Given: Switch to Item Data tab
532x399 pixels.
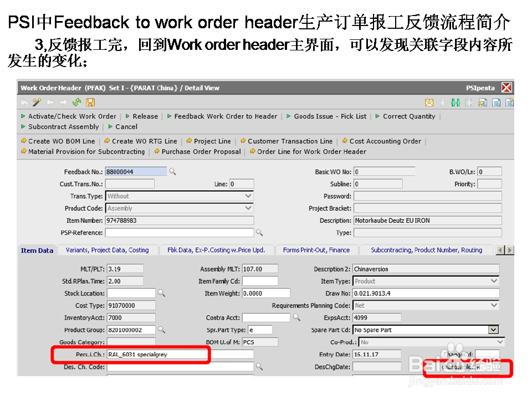Looking at the screenshot, I should pyautogui.click(x=37, y=250).
